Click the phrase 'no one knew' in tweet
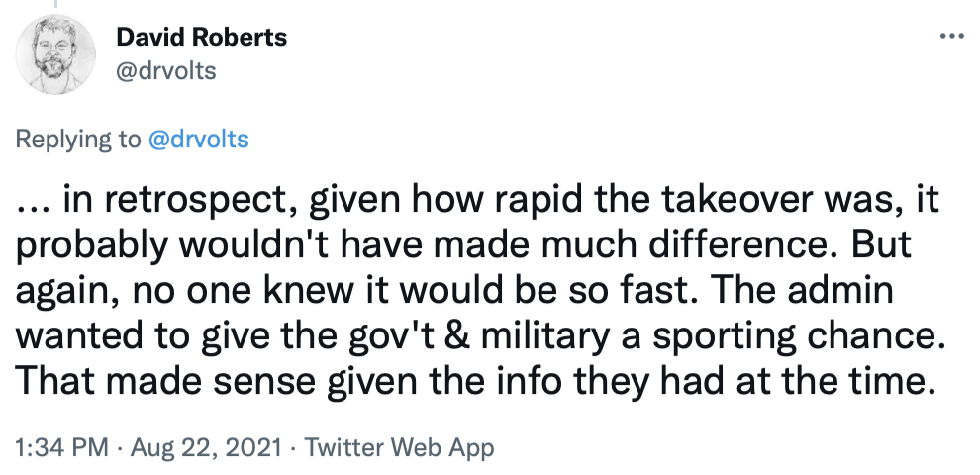This screenshot has width=980, height=475. pos(198,291)
